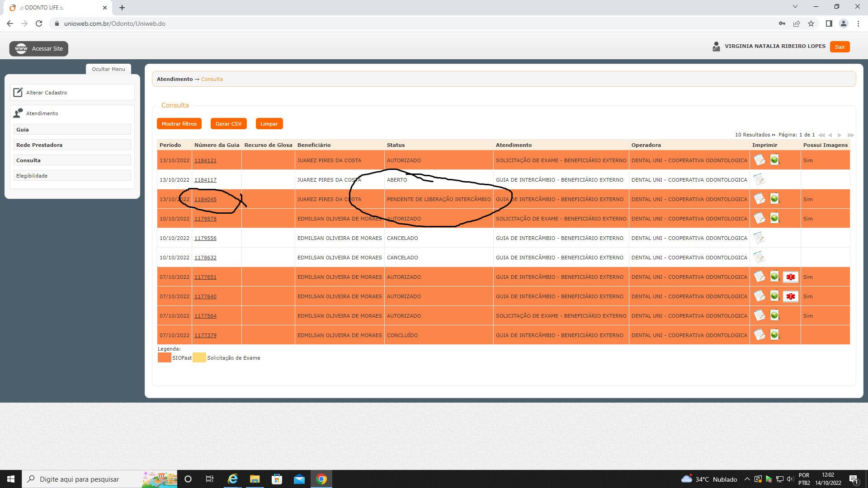Open guide number 1184045 link

tap(205, 199)
